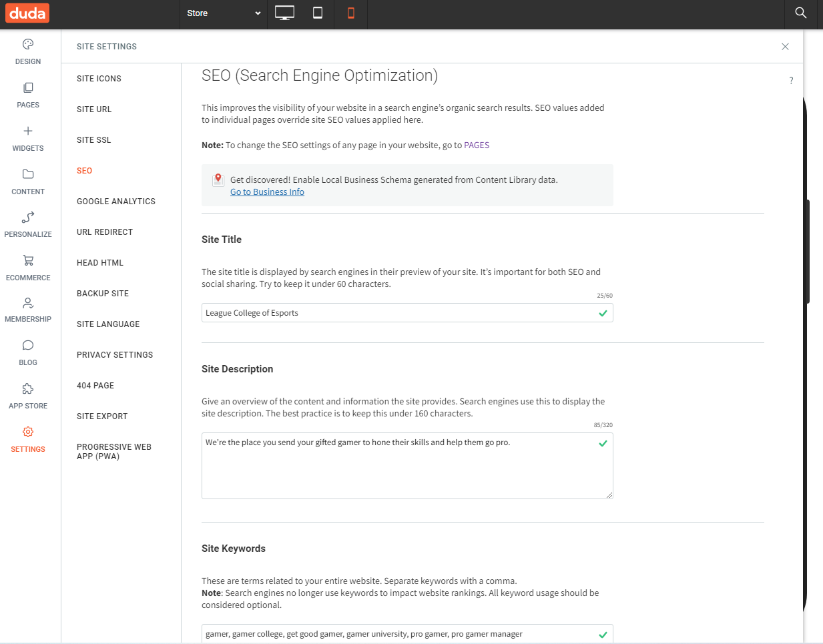The image size is (823, 644).
Task: Open 404 Page settings
Action: pyautogui.click(x=95, y=386)
